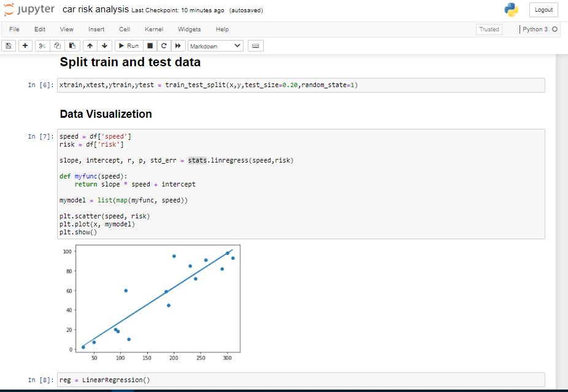
Task: Open the Cell menu
Action: pos(125,29)
